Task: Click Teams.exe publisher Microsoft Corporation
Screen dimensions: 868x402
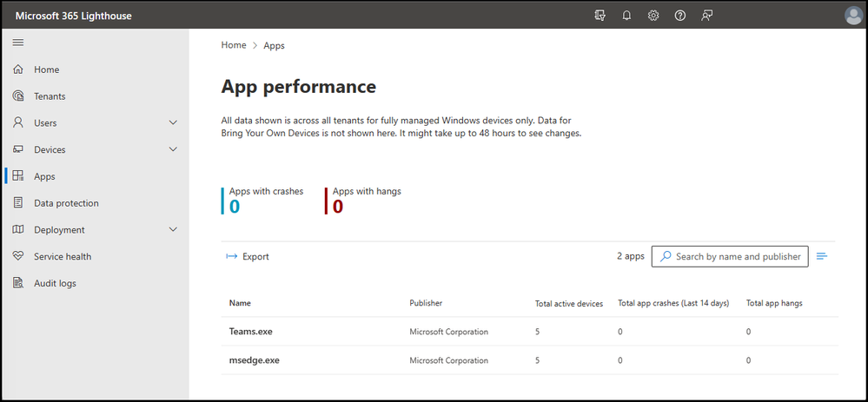Action: (449, 332)
